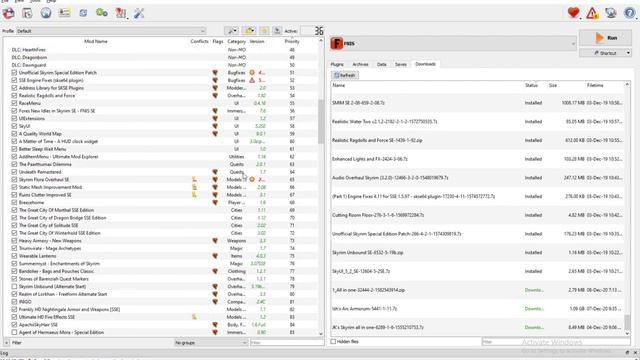The width and height of the screenshot is (640, 360).
Task: Sort downloads by Status column
Action: click(x=531, y=85)
